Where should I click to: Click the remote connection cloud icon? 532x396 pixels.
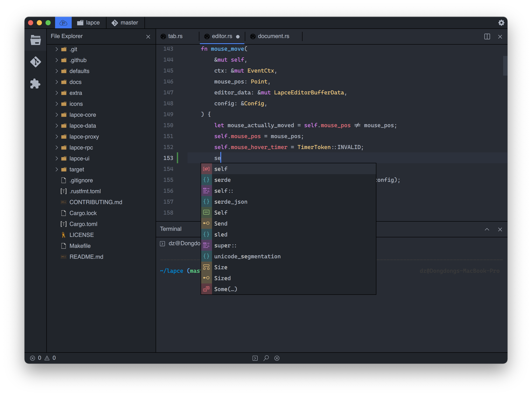pyautogui.click(x=63, y=23)
